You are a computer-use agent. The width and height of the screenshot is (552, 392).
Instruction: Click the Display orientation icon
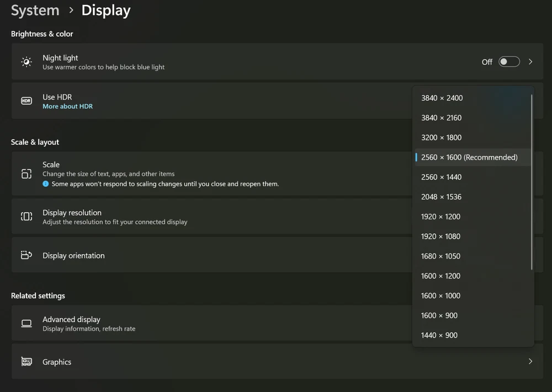26,255
